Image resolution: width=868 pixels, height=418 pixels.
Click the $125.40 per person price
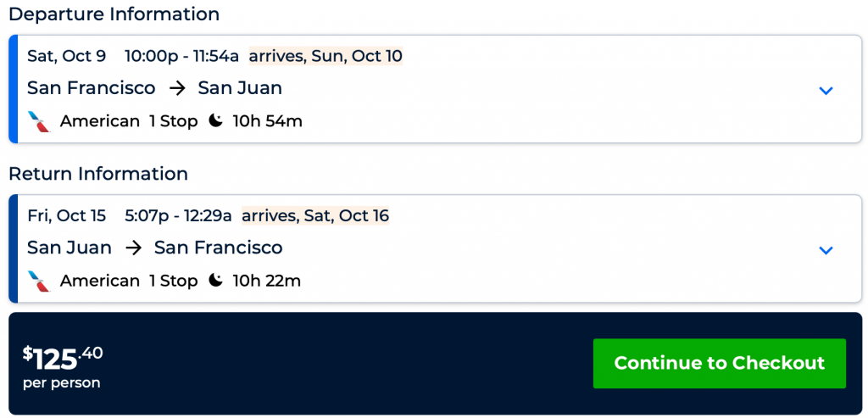[63, 365]
